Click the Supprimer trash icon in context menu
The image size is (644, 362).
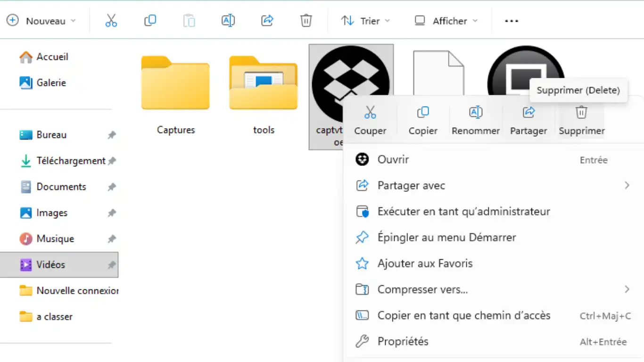[x=581, y=113]
